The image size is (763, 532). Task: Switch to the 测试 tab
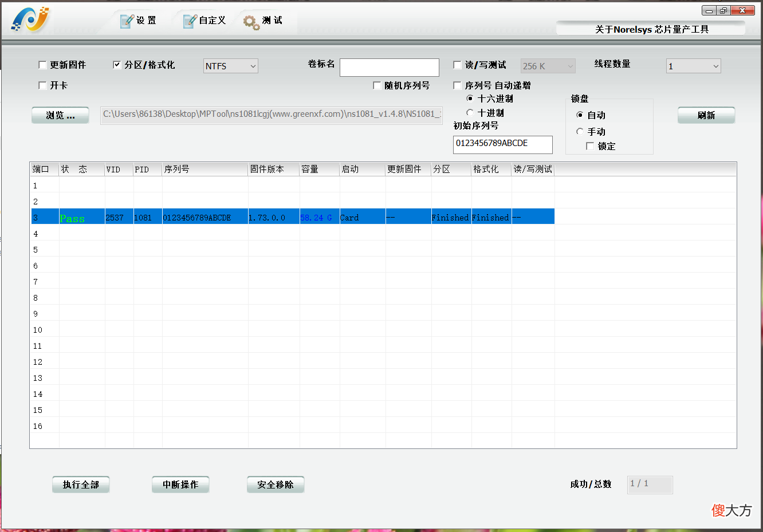(263, 21)
